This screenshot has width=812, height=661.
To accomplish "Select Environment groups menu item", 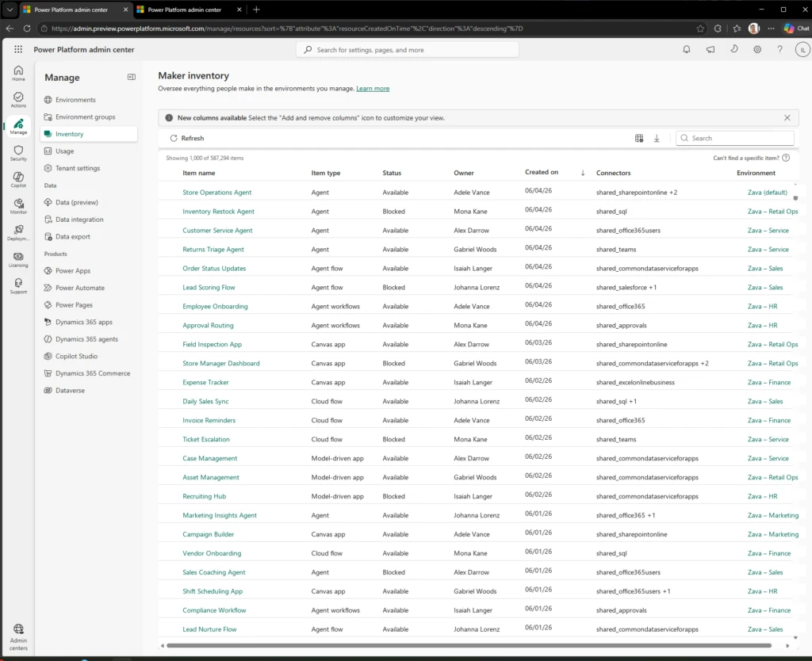I will tap(86, 117).
